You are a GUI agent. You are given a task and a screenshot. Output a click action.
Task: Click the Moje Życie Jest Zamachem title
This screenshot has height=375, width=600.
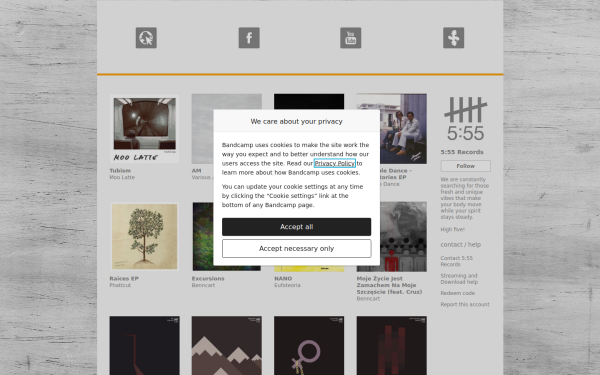(389, 285)
